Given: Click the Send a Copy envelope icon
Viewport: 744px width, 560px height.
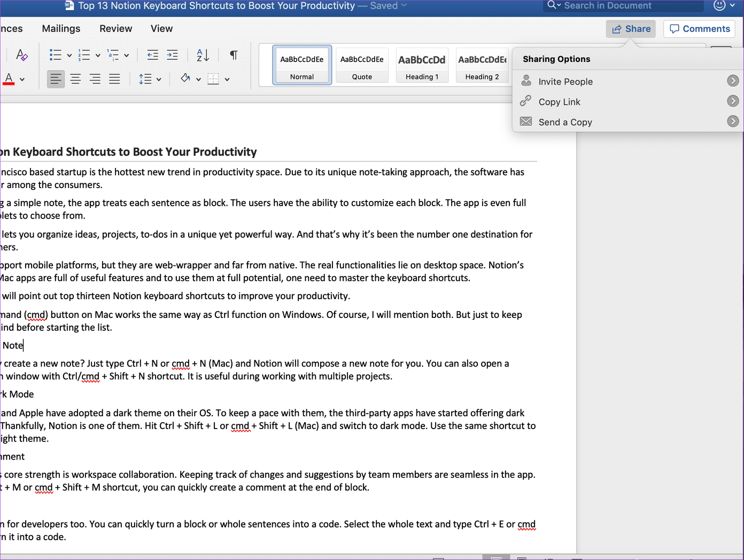Looking at the screenshot, I should [x=526, y=121].
